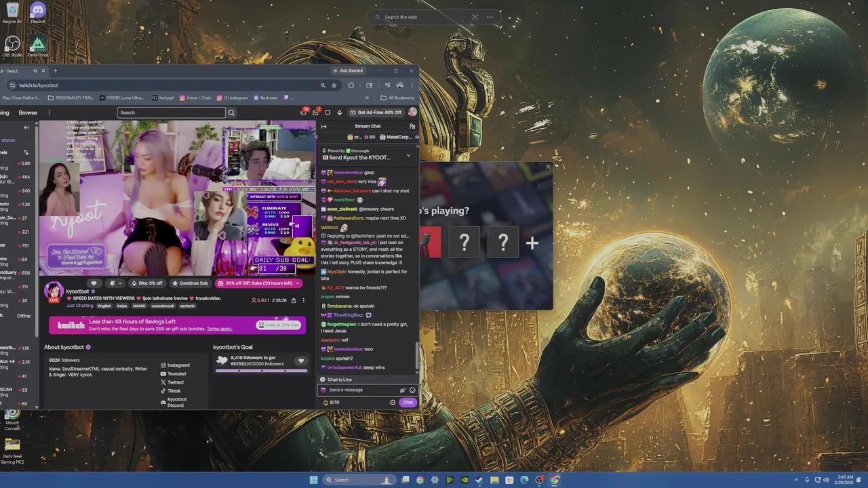
Task: Open the Restream bookmark
Action: (x=265, y=98)
